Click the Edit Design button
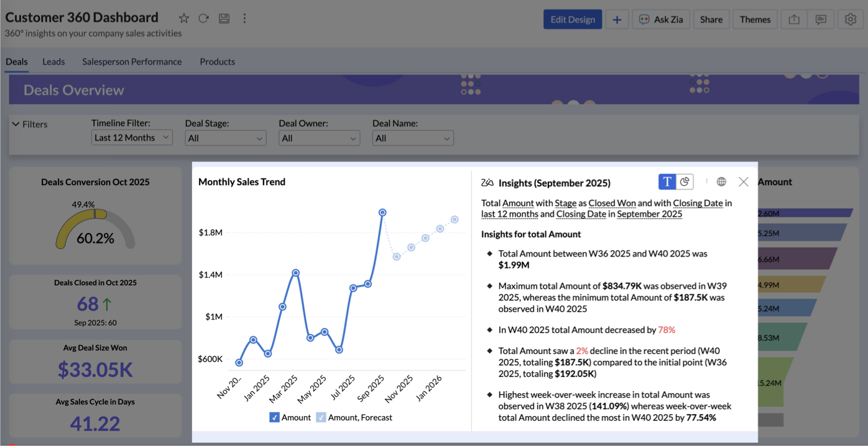 coord(573,19)
